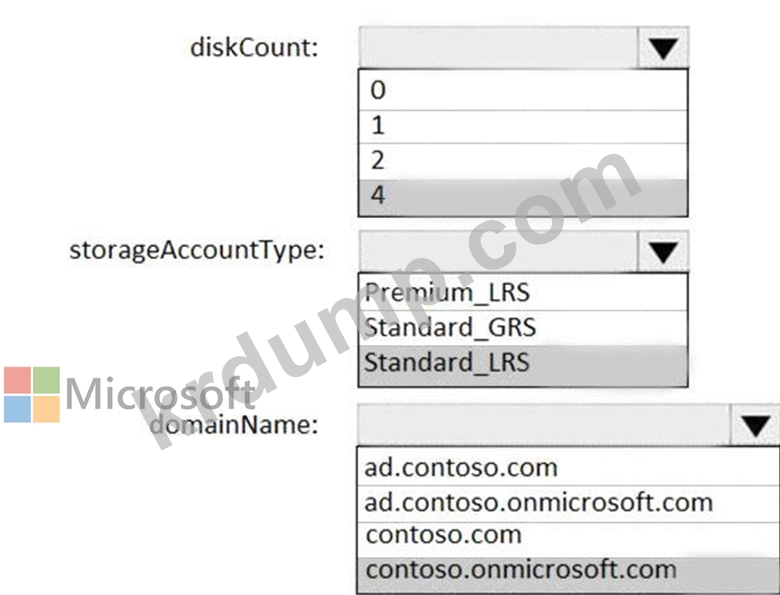The height and width of the screenshot is (595, 780).
Task: Click the diskCount label text
Action: point(254,48)
